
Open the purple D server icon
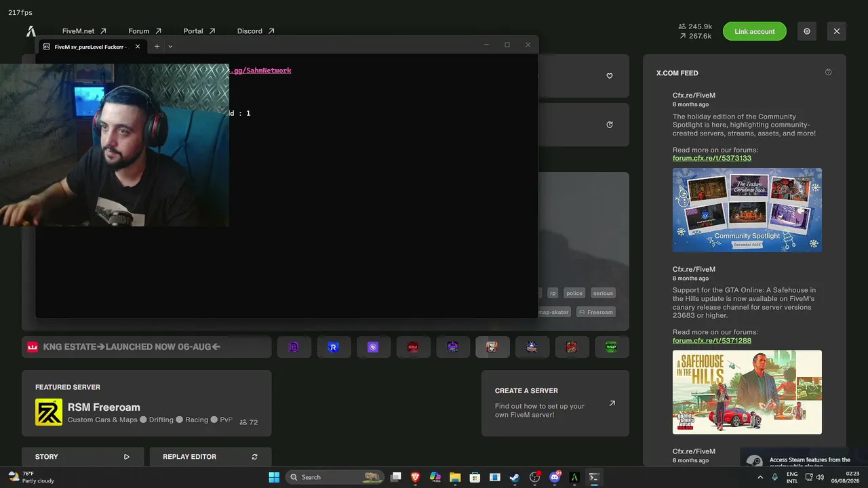[294, 347]
